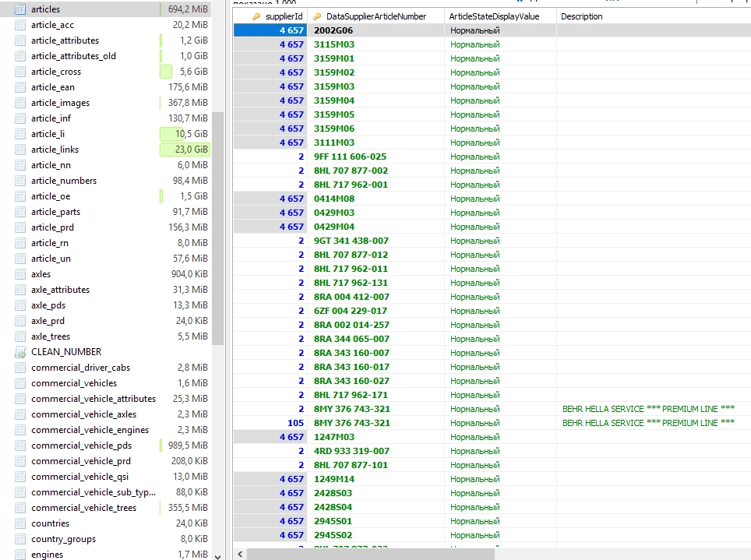Click the grid horizontal scroll left arrow

240,555
